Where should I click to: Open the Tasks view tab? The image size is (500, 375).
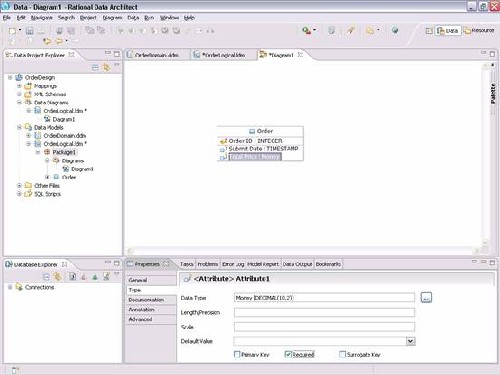pos(186,264)
